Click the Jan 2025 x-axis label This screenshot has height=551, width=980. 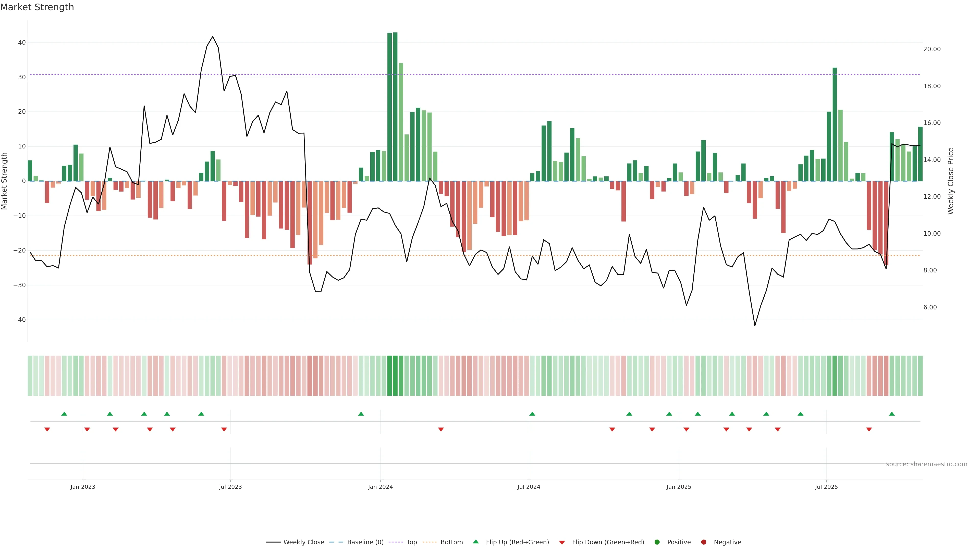(x=679, y=487)
